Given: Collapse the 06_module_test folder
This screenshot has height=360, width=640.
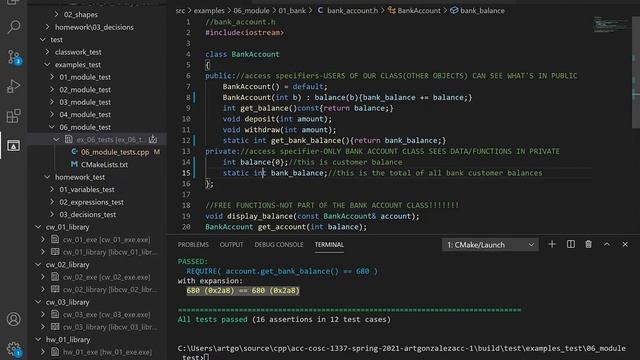Looking at the screenshot, I should point(52,127).
